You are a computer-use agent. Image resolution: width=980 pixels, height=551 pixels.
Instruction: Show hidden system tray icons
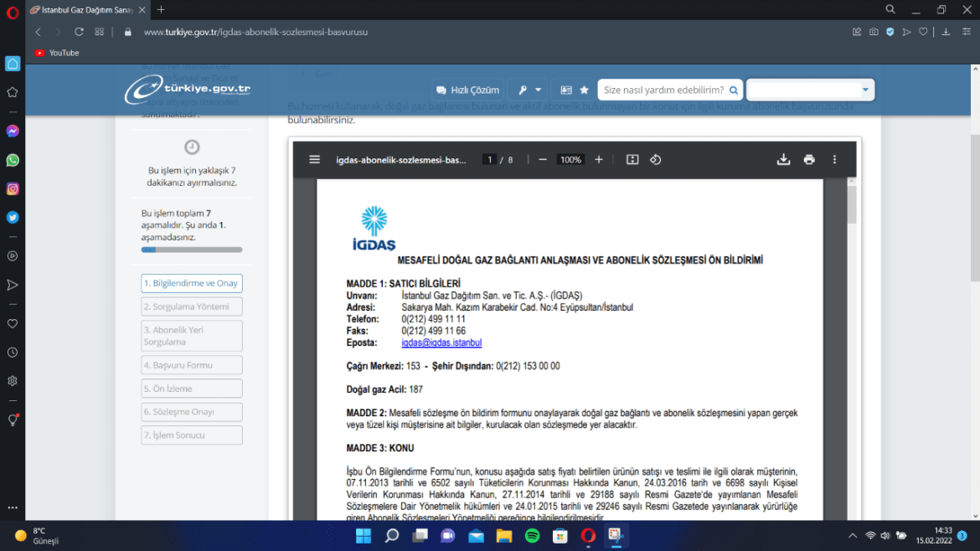click(853, 536)
